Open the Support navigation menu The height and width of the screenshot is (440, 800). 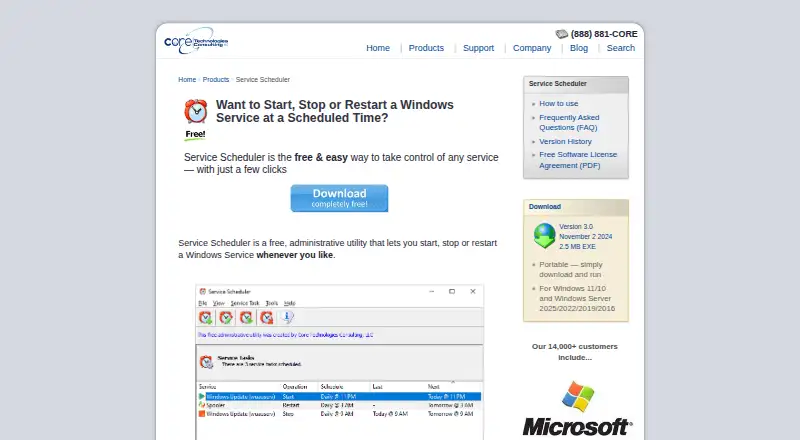click(478, 48)
